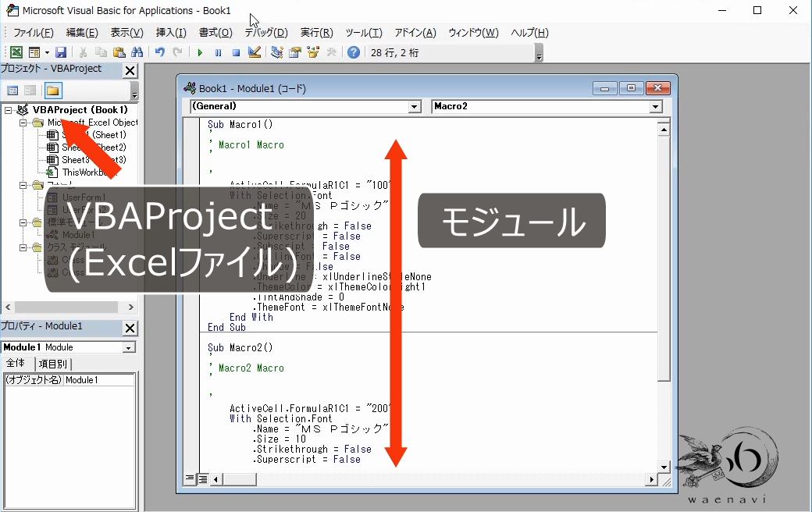Viewport: 812px width, 512px height.
Task: Close the プロジェクト - VBAProject panel
Action: point(130,70)
